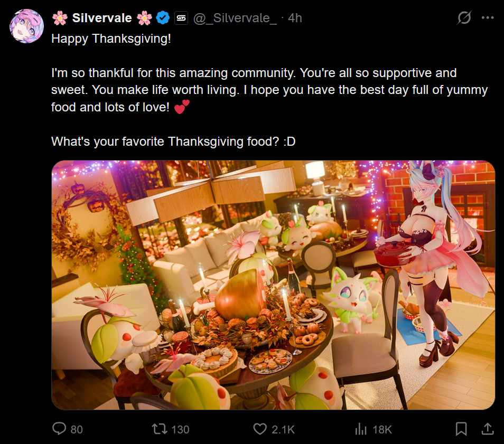Click the "Happy Thanksgiving!" post text

111,39
